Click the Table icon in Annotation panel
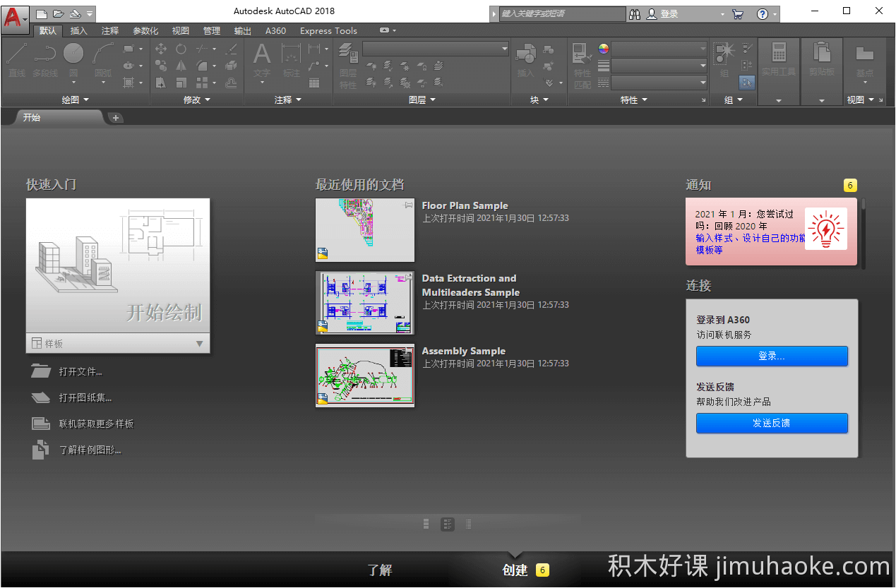 pyautogui.click(x=314, y=83)
